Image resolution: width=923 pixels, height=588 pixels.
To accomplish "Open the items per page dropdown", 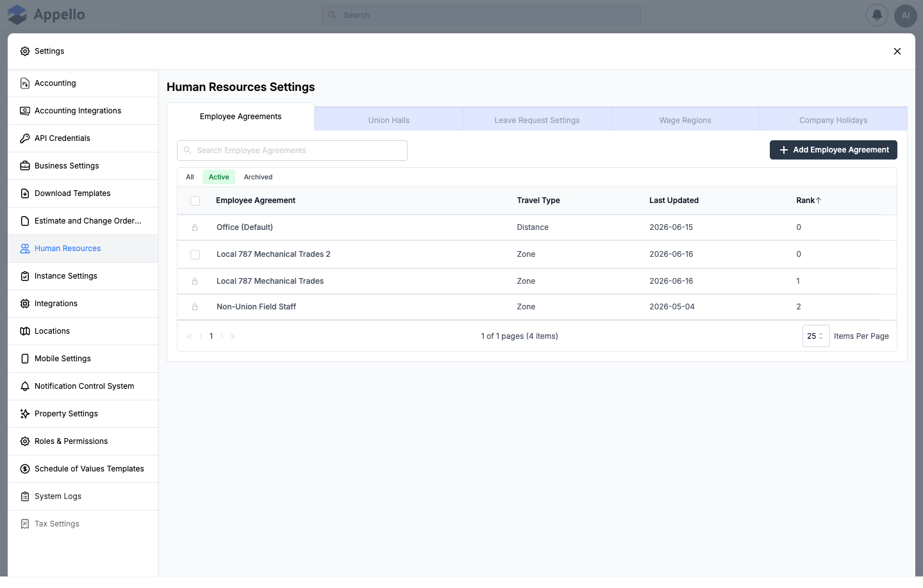I will [816, 336].
